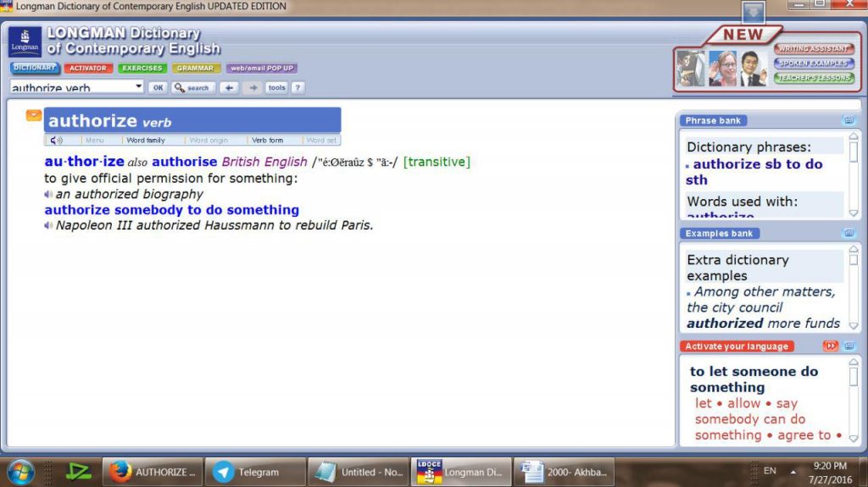Screen dimensions: 868x487
Task: Click the 'Among other matters' example sentence
Action: (764, 307)
